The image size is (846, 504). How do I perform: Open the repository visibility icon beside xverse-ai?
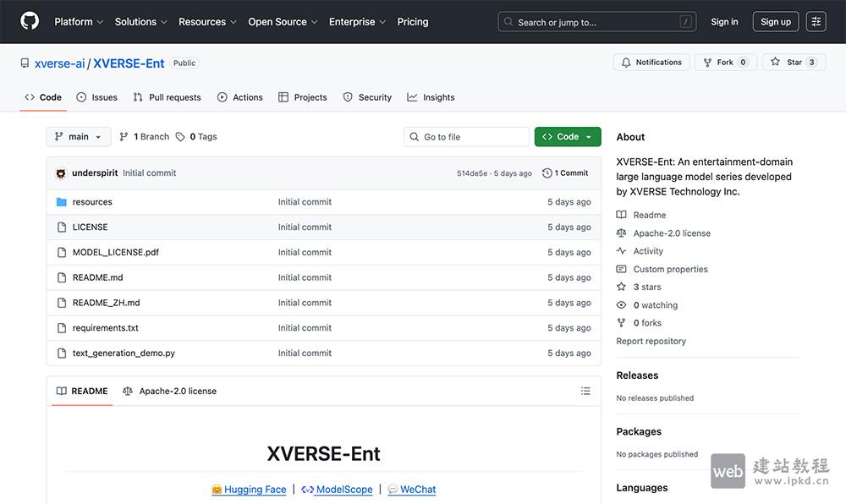[25, 62]
